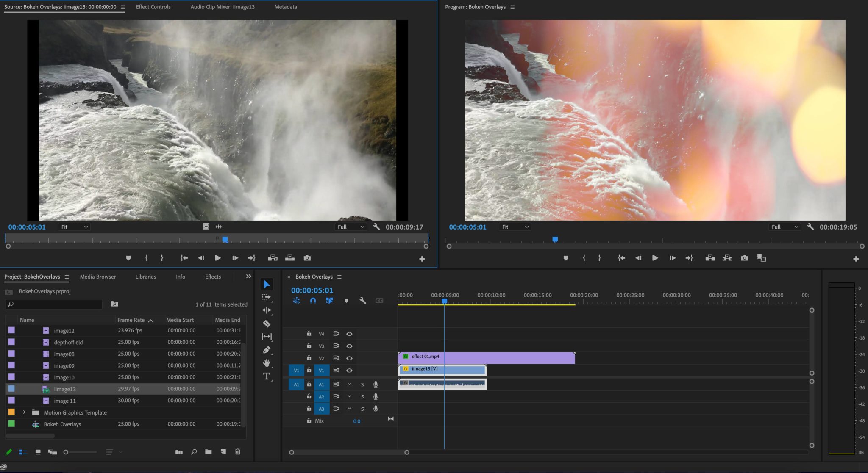
Task: Hide video track V2 output
Action: pos(349,358)
